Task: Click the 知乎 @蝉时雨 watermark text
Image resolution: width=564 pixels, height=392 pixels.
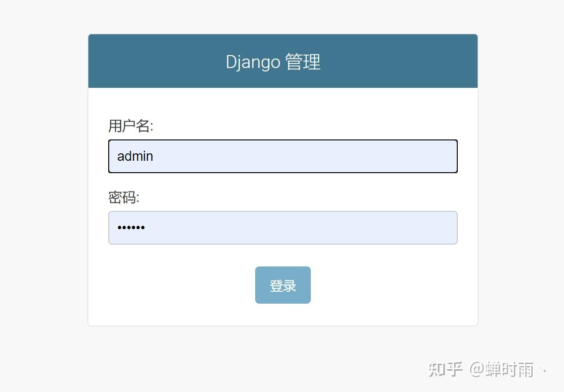Action: [484, 370]
